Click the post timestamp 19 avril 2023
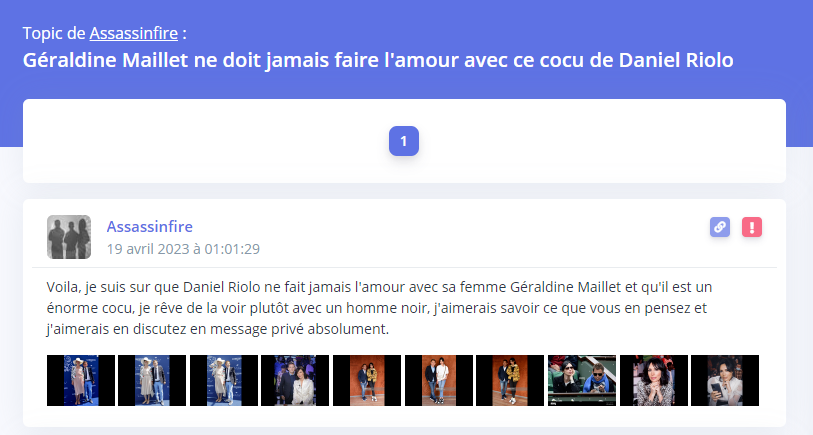Screen dimensions: 813x435 coord(183,249)
